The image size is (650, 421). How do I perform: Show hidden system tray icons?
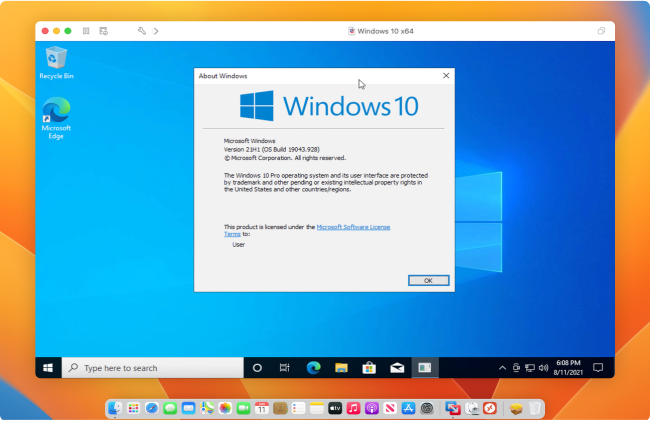(x=502, y=368)
